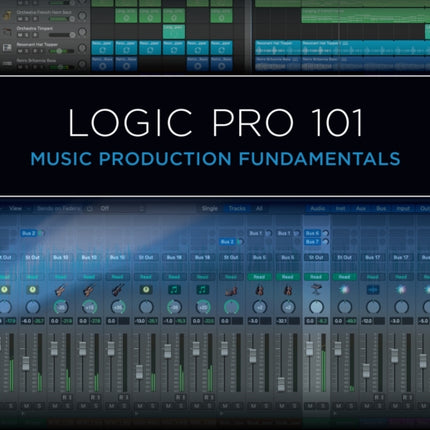The width and height of the screenshot is (430, 430).
Task: Click the send knob beside the Bus 6 send
Action: pos(325,233)
